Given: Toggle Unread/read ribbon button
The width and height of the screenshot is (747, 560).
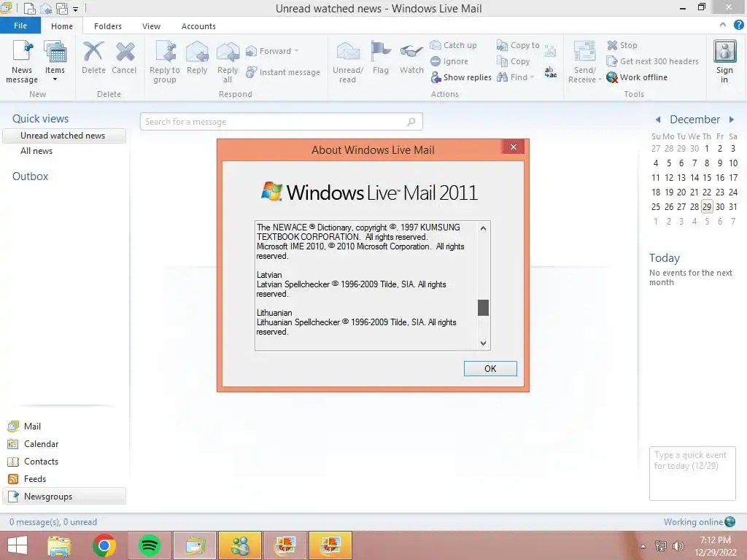Looking at the screenshot, I should (348, 62).
